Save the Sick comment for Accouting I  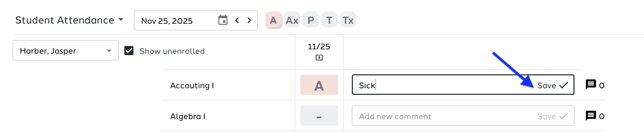553,85
